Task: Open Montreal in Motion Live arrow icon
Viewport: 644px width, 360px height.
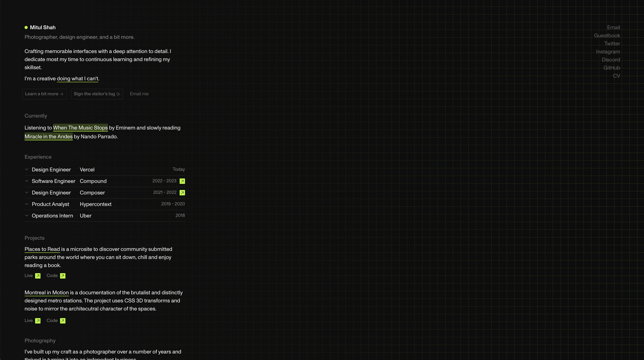Action: [x=38, y=321]
